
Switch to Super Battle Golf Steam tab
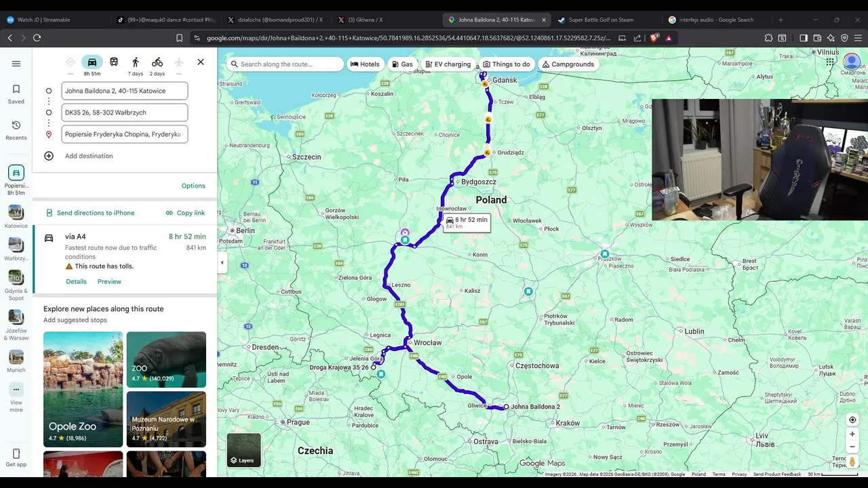pos(607,20)
